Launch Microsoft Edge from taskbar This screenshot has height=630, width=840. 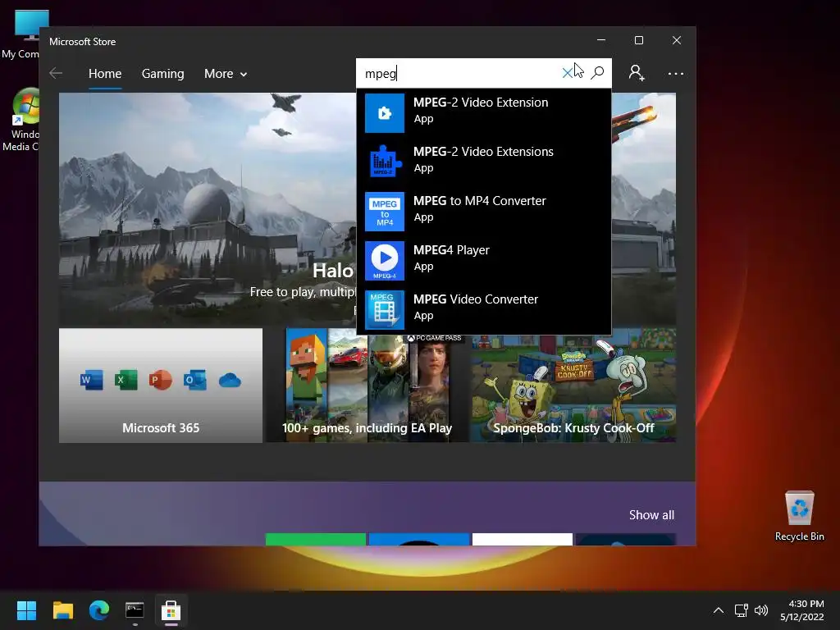[99, 610]
